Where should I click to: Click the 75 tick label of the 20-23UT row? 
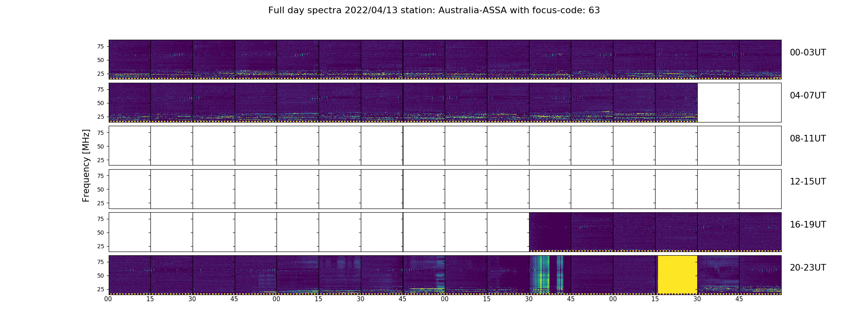[x=100, y=262]
